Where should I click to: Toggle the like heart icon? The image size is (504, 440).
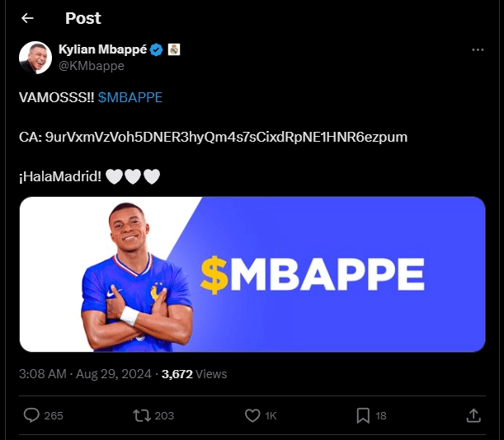[252, 415]
